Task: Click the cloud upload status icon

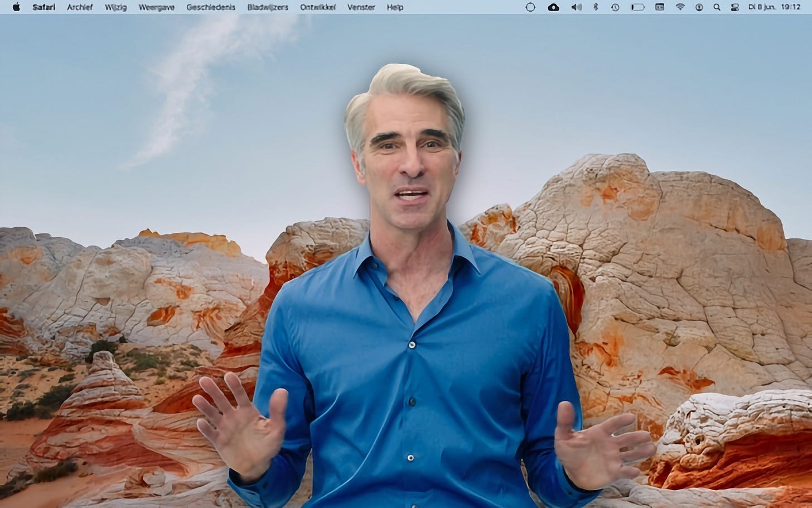Action: [x=553, y=7]
